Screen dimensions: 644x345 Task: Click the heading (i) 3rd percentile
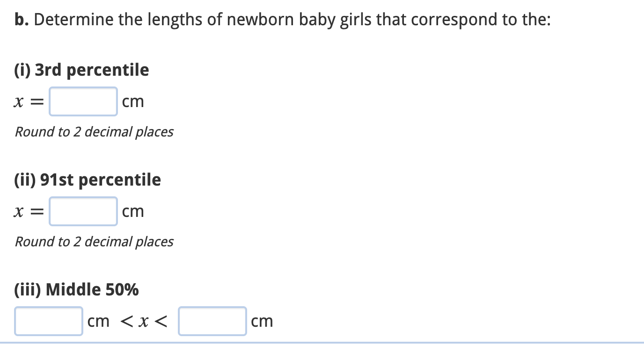tap(81, 69)
